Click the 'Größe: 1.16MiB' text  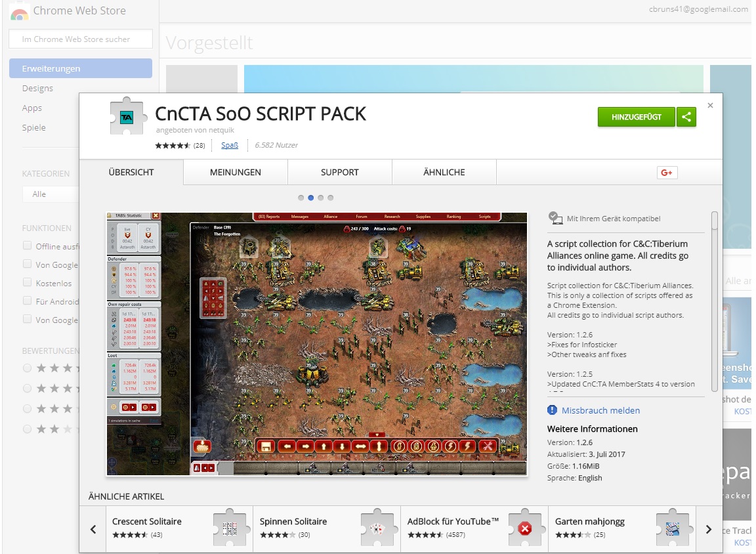574,466
